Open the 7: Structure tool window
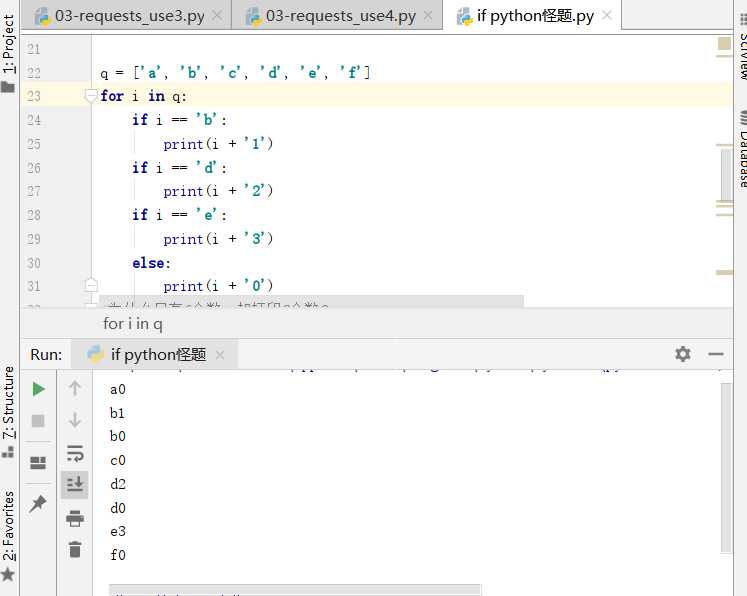 9,403
